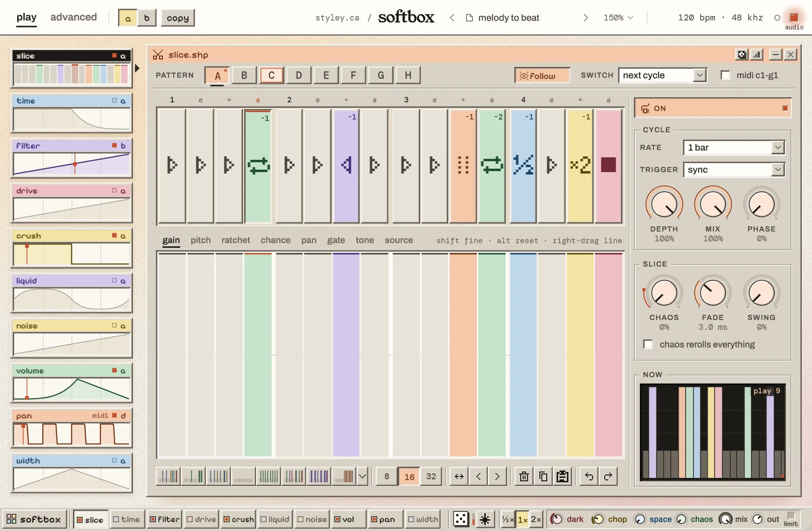Select the reverse slice in step 7
The width and height of the screenshot is (812, 531).
(346, 165)
